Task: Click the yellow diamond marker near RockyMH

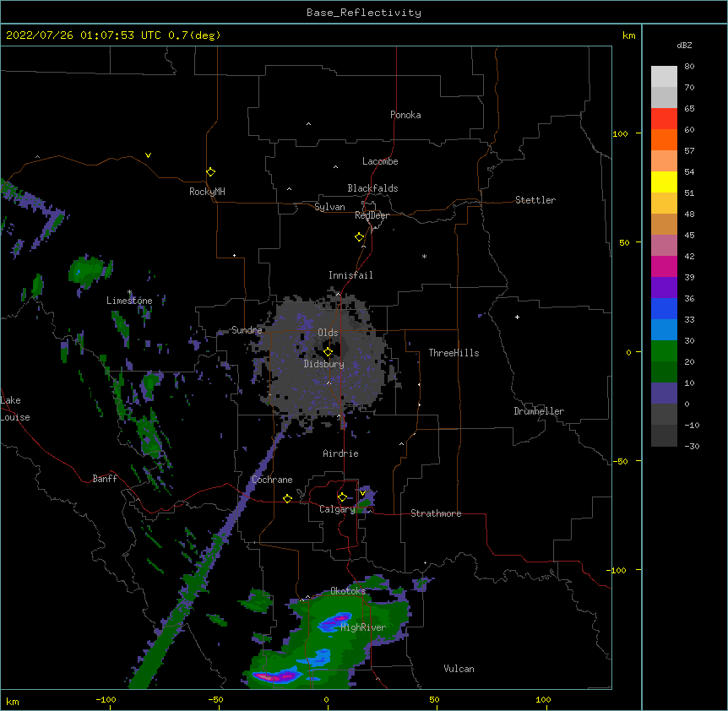Action: [211, 172]
